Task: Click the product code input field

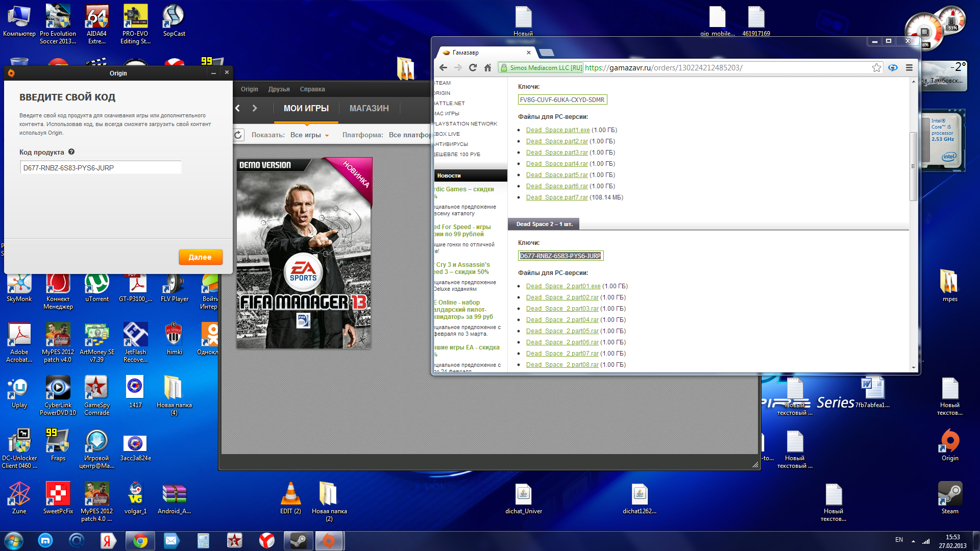Action: (101, 167)
